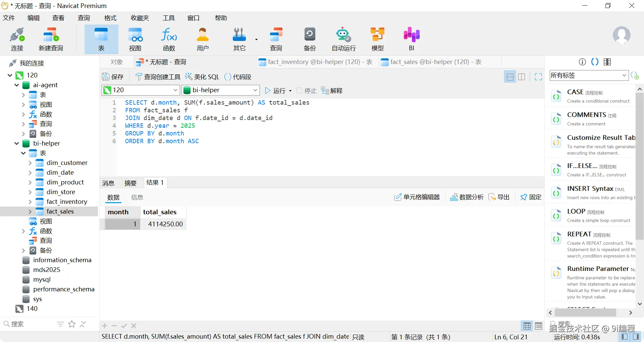The image size is (644, 342).
Task: Select the 表 table toolbar icon
Action: (x=101, y=39)
